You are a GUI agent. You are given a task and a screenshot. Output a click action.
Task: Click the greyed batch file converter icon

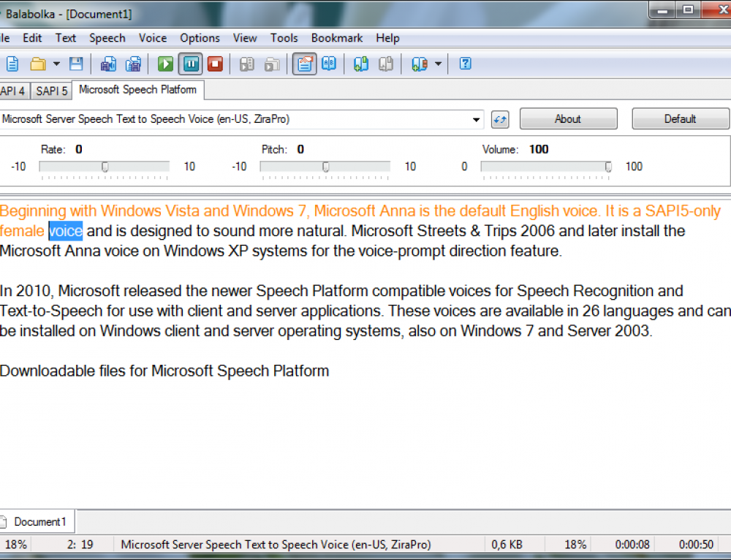(272, 64)
